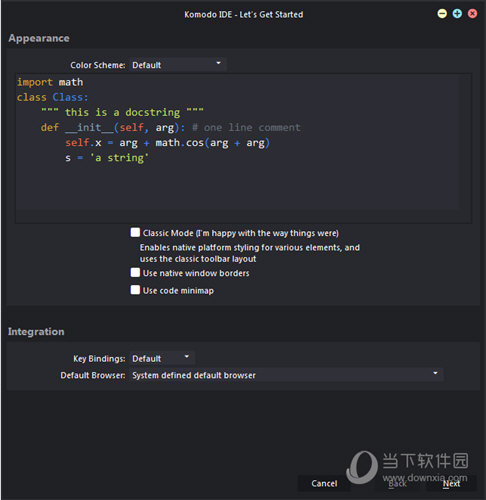Enable Use native window borders
The image size is (486, 500).
click(x=135, y=273)
